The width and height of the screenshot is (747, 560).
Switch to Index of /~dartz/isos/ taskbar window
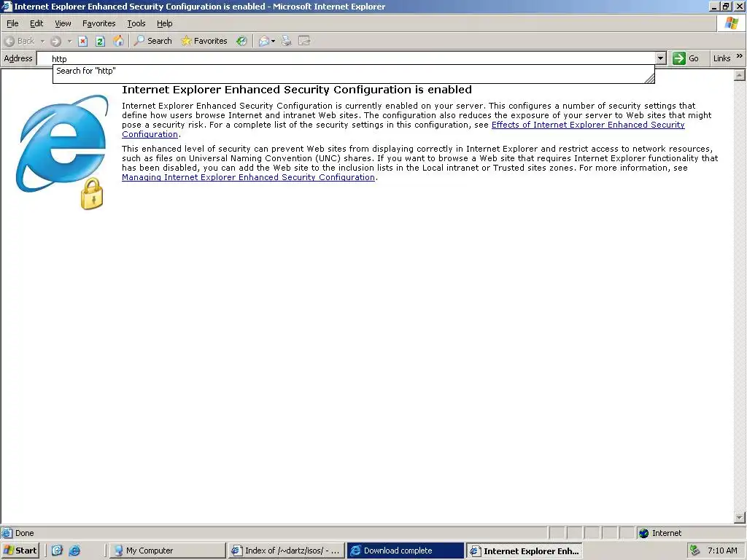(x=286, y=551)
